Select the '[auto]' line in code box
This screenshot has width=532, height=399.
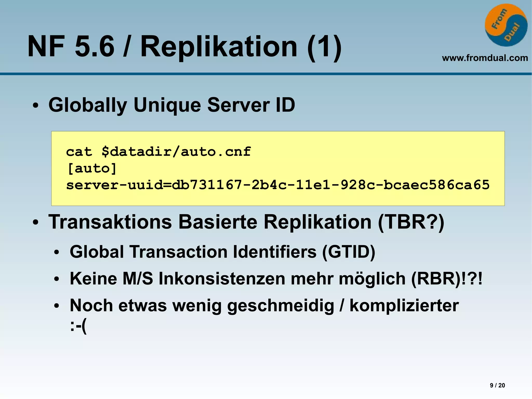[91, 168]
